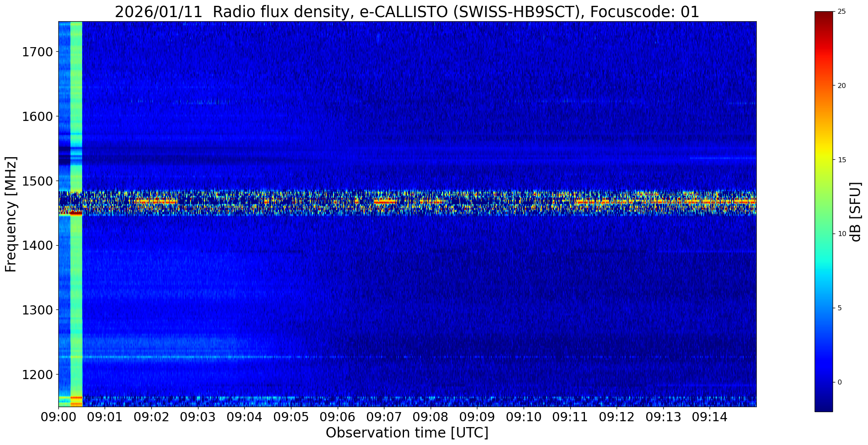This screenshot has width=868, height=445.
Task: Select the 'Observation time [UTC]' x-axis label
Action: [x=407, y=433]
